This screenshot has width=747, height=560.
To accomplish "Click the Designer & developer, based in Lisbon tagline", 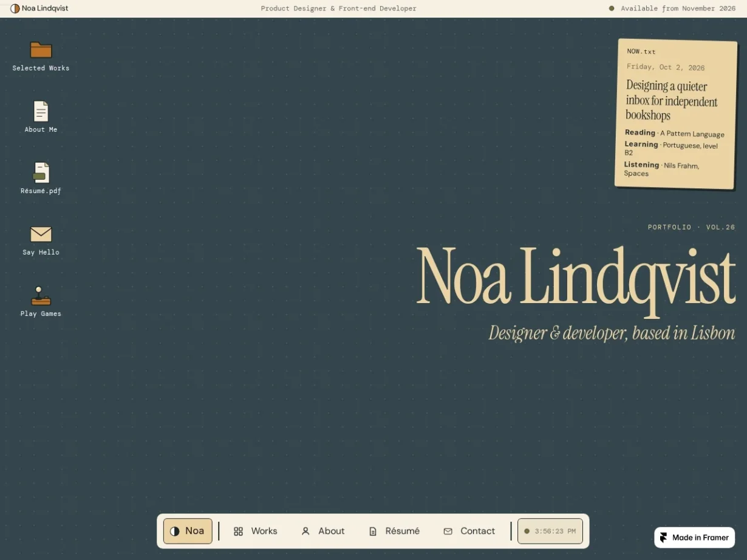I will pyautogui.click(x=612, y=333).
